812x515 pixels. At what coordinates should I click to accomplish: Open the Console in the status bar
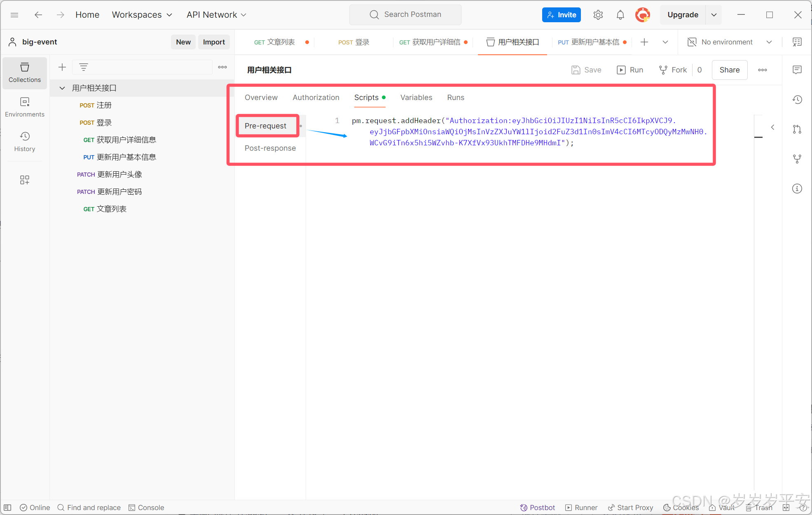[x=146, y=508]
